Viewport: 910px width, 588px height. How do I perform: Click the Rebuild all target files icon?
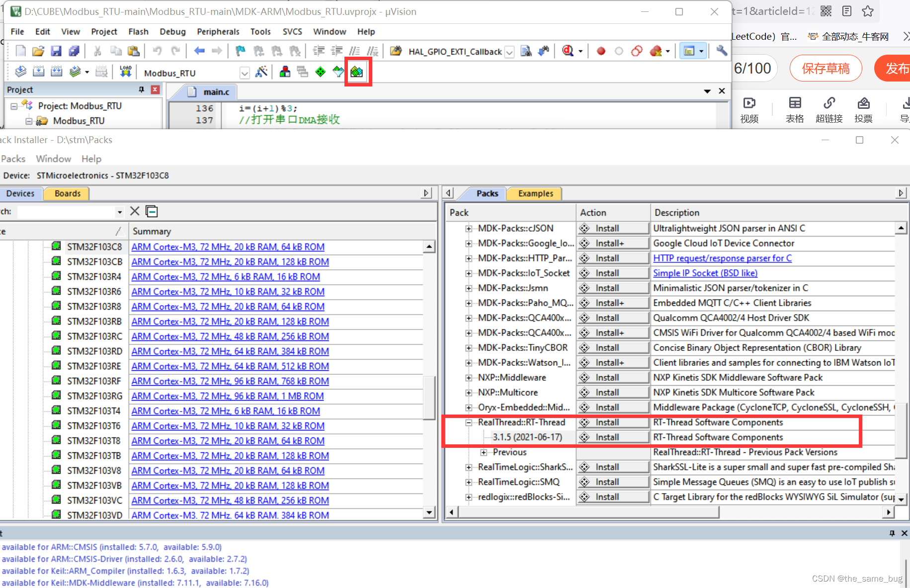click(57, 72)
